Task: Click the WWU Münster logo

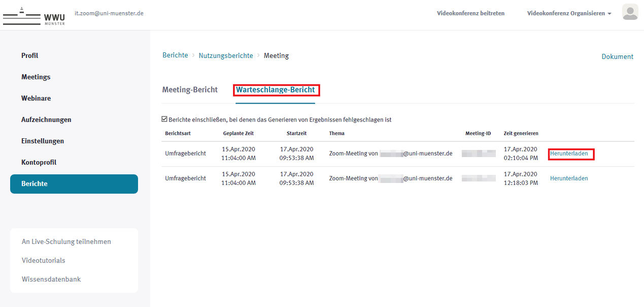Action: pyautogui.click(x=34, y=16)
